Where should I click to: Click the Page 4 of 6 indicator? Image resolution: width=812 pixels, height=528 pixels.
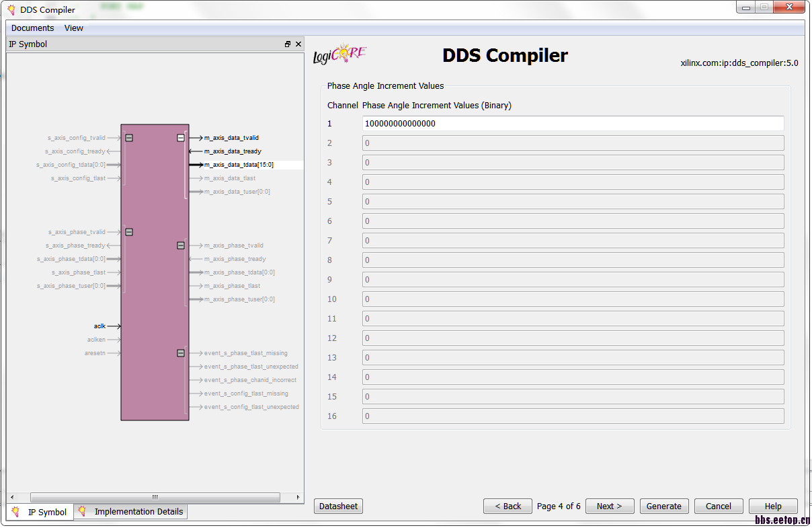559,506
